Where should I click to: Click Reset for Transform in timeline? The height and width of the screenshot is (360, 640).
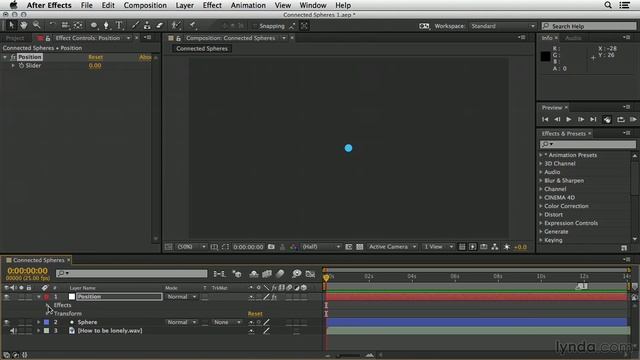(255, 314)
